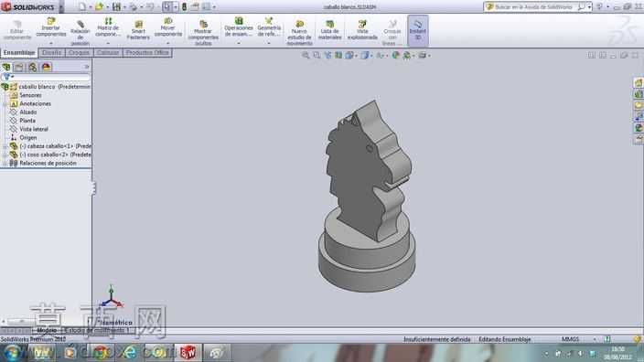Click the Rebuild traffic light icon

[x=184, y=7]
